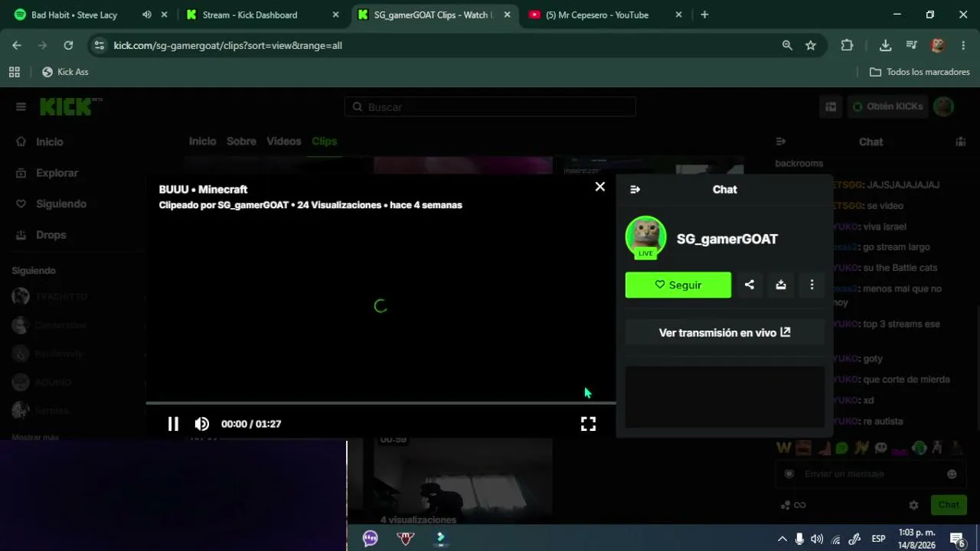Expand the Todos los marcadores folder
The image size is (980, 551).
[x=920, y=72]
